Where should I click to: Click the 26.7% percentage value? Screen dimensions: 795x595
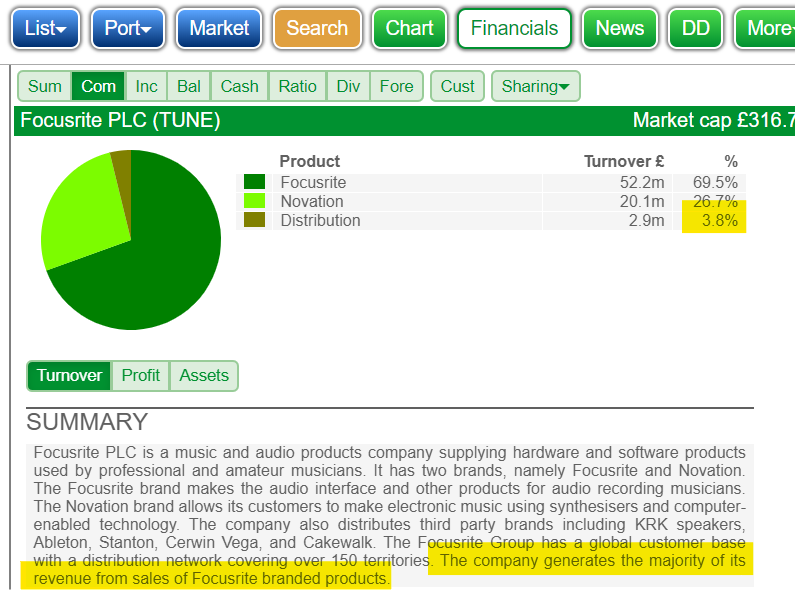pos(715,201)
